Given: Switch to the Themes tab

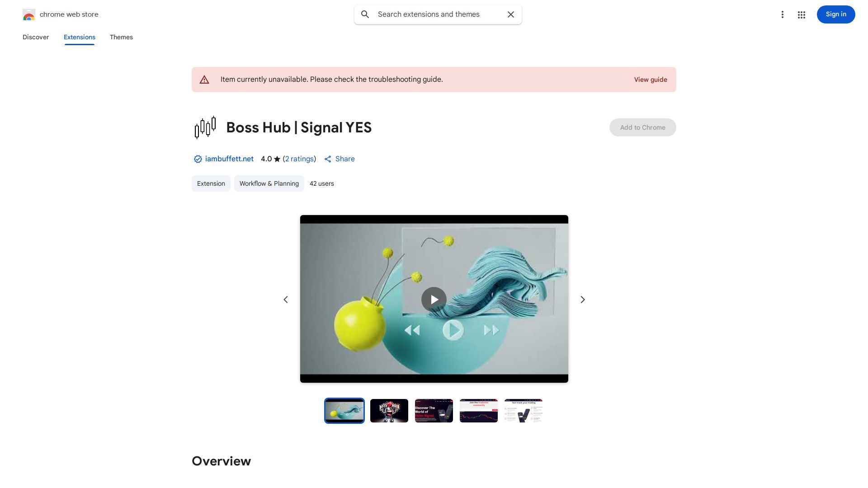Looking at the screenshot, I should [121, 37].
